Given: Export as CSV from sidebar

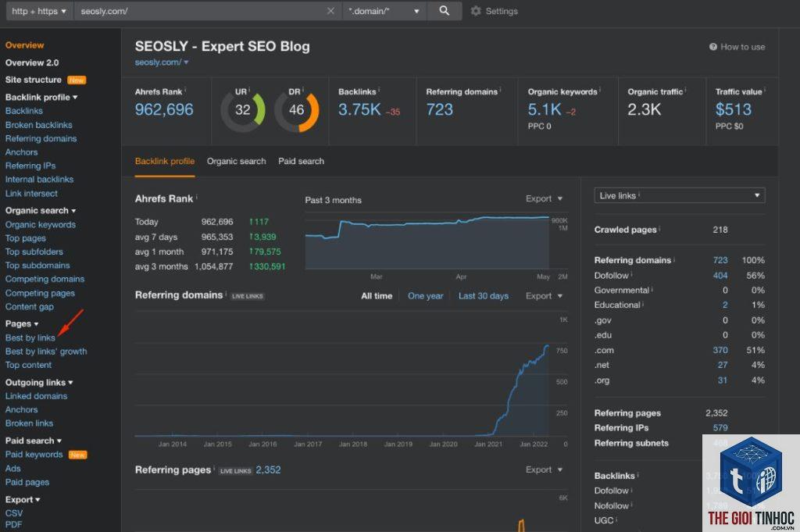Looking at the screenshot, I should coord(14,513).
